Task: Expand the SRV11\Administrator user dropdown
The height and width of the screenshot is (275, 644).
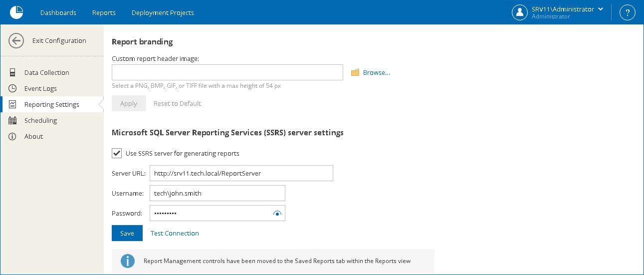Action: [x=601, y=9]
